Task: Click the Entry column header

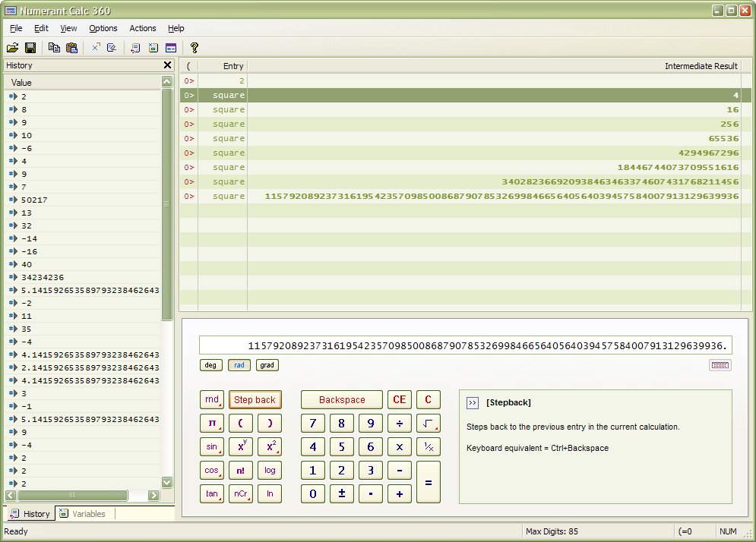Action: 223,66
